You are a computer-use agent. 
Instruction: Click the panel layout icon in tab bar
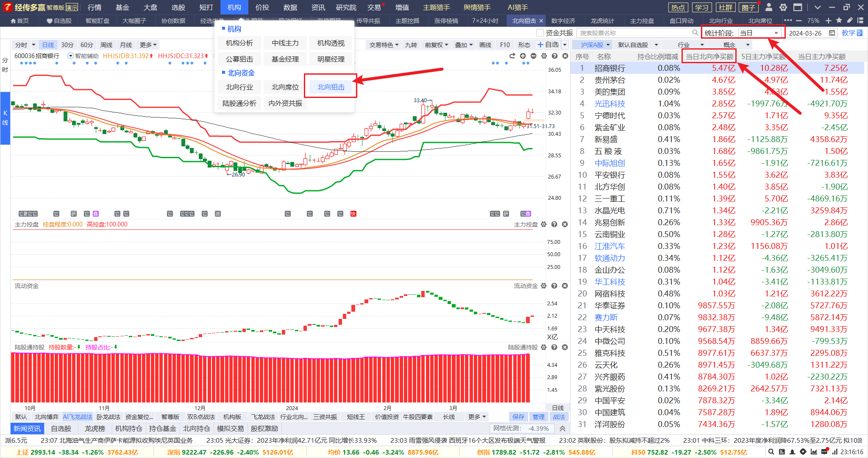click(860, 20)
